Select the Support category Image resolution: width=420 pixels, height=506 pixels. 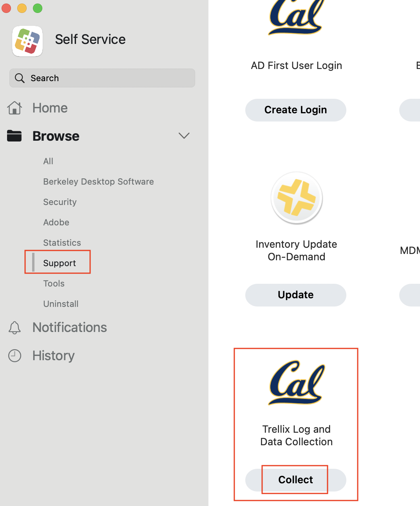pyautogui.click(x=60, y=263)
